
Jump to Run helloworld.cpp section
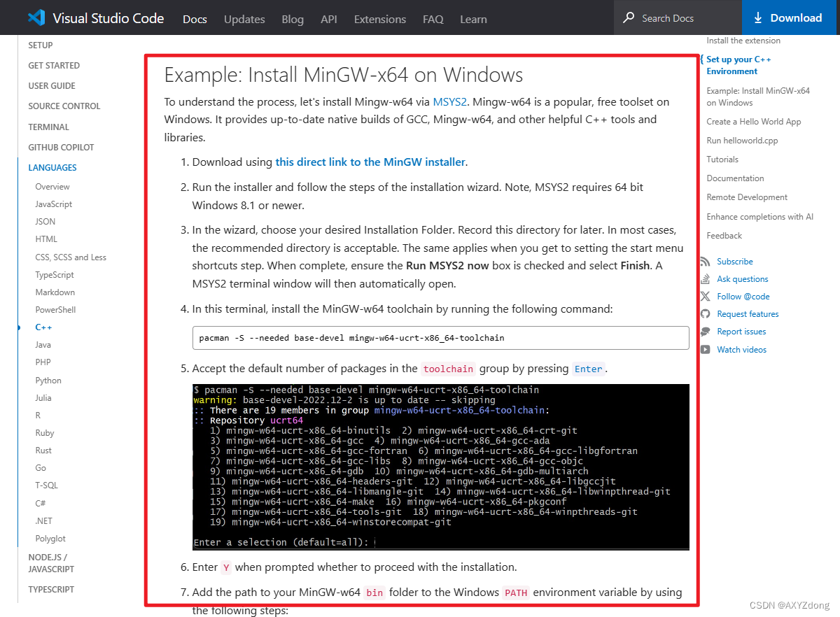pyautogui.click(x=742, y=141)
